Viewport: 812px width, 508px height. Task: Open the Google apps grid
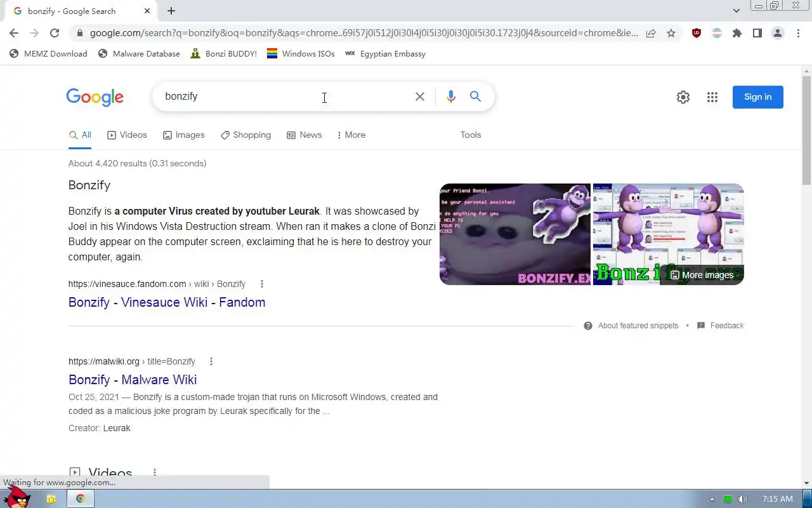pyautogui.click(x=712, y=97)
